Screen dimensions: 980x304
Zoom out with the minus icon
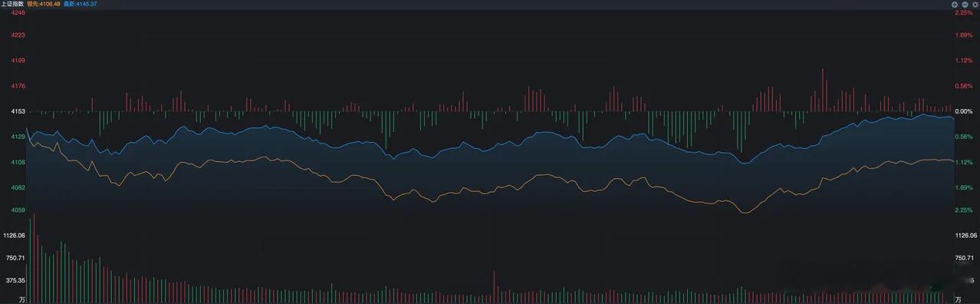click(965, 4)
